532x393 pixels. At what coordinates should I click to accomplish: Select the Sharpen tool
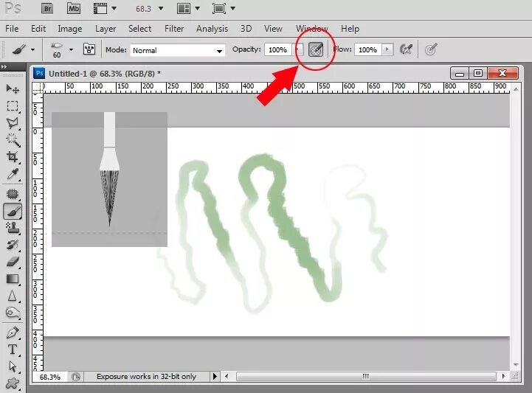13,296
